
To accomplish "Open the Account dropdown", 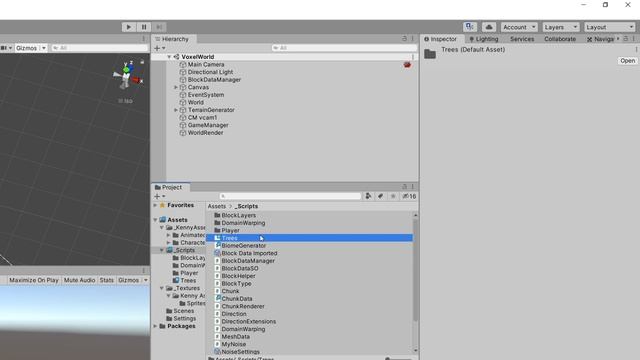I will tap(519, 27).
